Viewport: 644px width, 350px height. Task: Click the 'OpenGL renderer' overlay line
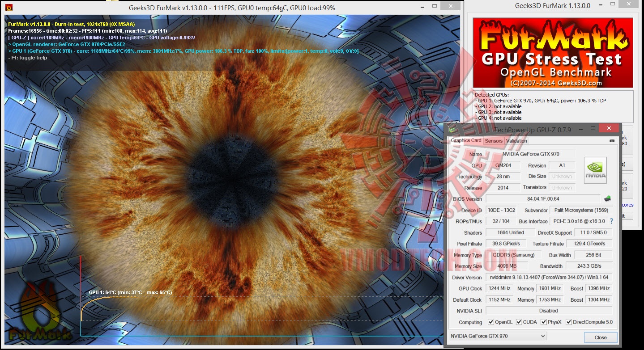click(x=67, y=44)
